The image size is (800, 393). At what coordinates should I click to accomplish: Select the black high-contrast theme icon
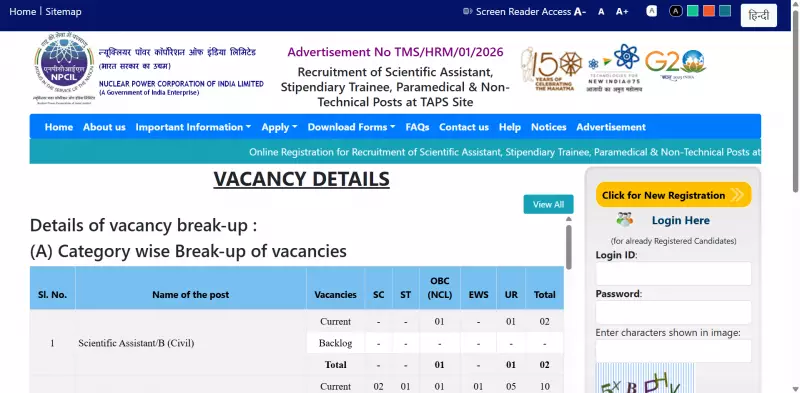pyautogui.click(x=676, y=11)
